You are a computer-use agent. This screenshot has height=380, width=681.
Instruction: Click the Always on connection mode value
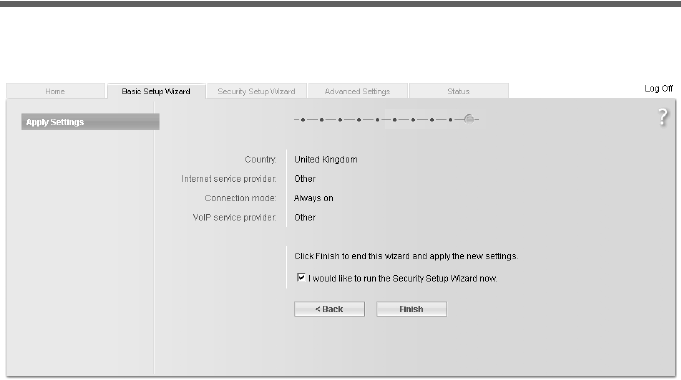click(x=314, y=198)
